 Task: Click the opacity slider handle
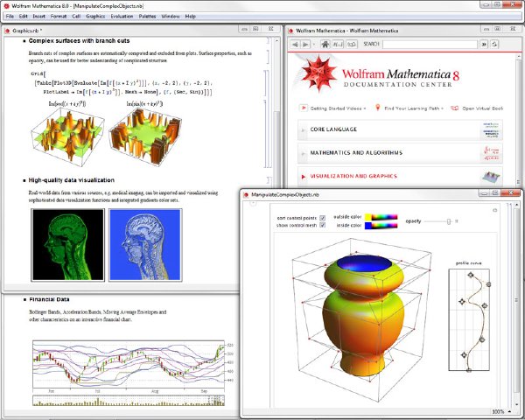(449, 221)
